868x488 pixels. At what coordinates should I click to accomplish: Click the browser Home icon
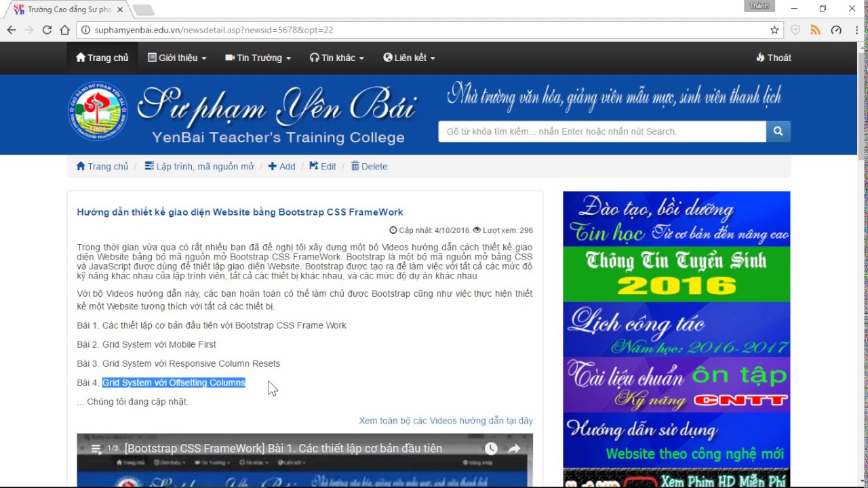click(65, 30)
